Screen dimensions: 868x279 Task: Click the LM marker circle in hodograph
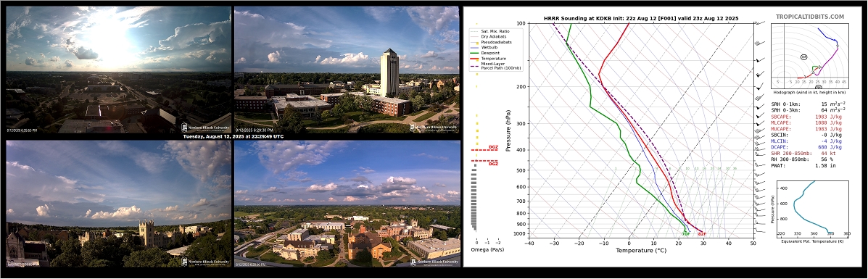coord(803,57)
